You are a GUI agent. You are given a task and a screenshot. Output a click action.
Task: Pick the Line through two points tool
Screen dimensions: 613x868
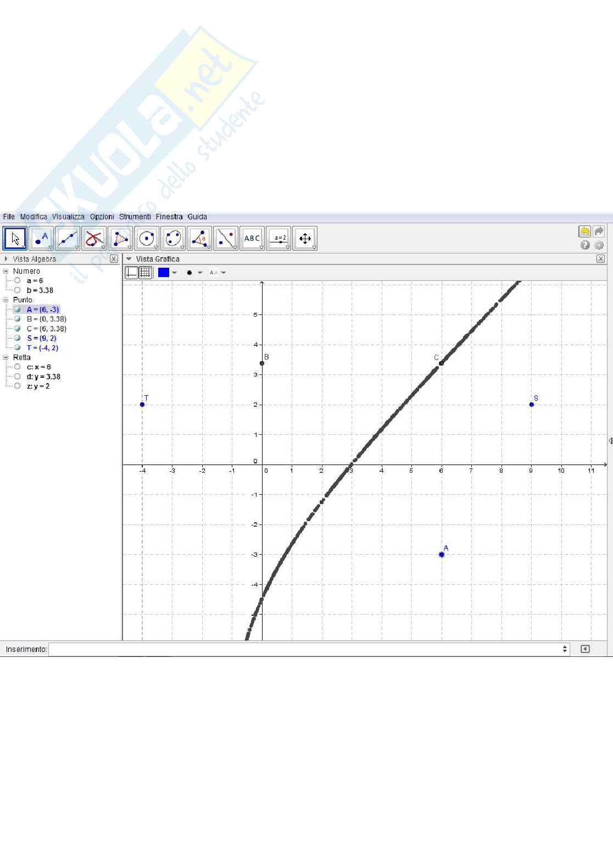coord(68,239)
